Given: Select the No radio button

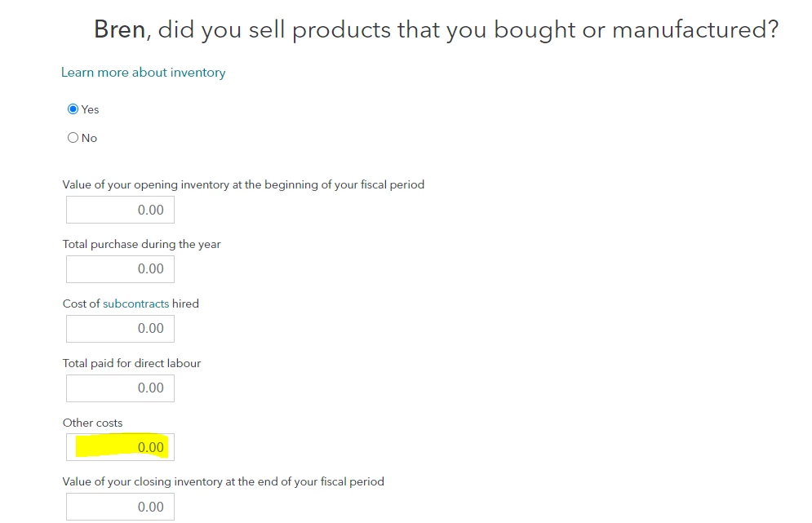Looking at the screenshot, I should click(x=73, y=138).
